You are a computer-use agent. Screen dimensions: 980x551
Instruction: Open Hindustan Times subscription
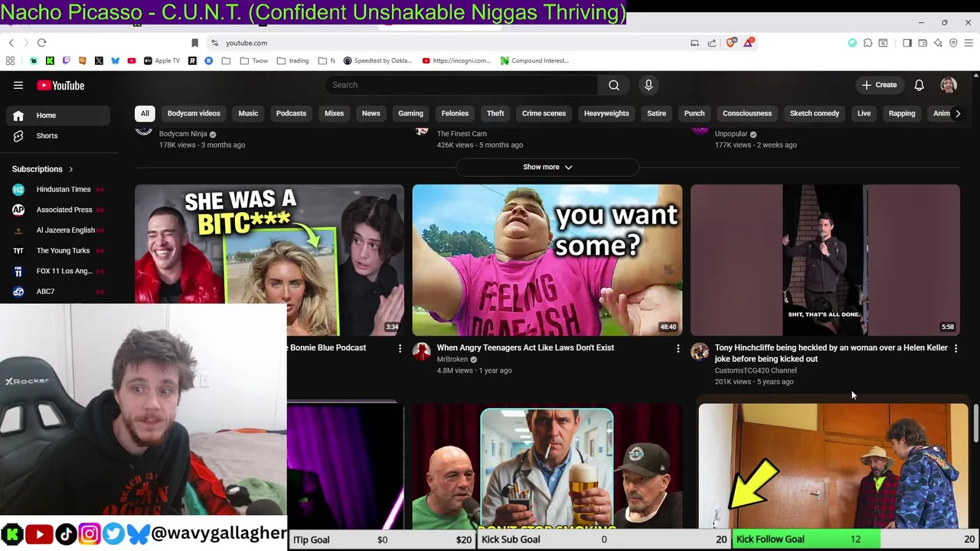pos(59,189)
